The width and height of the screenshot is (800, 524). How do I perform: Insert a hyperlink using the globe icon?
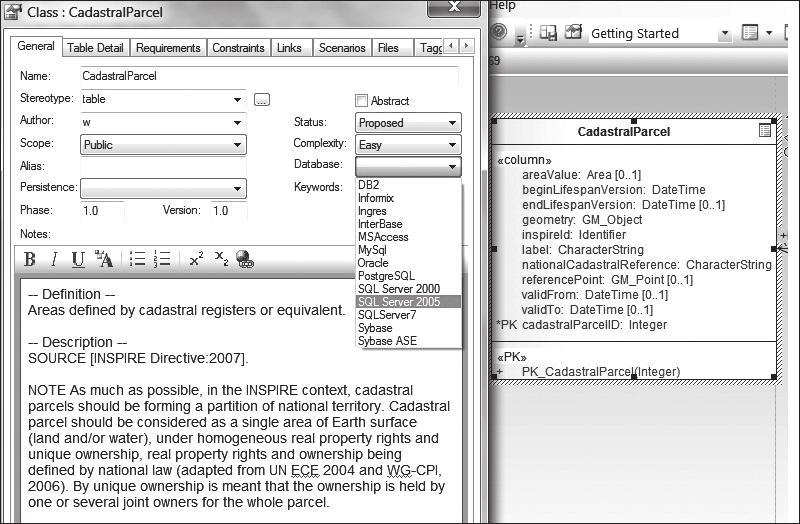(245, 259)
